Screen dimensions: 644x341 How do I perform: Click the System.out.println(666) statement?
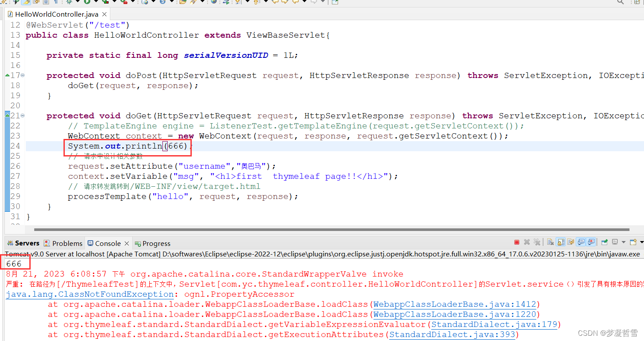click(x=130, y=146)
